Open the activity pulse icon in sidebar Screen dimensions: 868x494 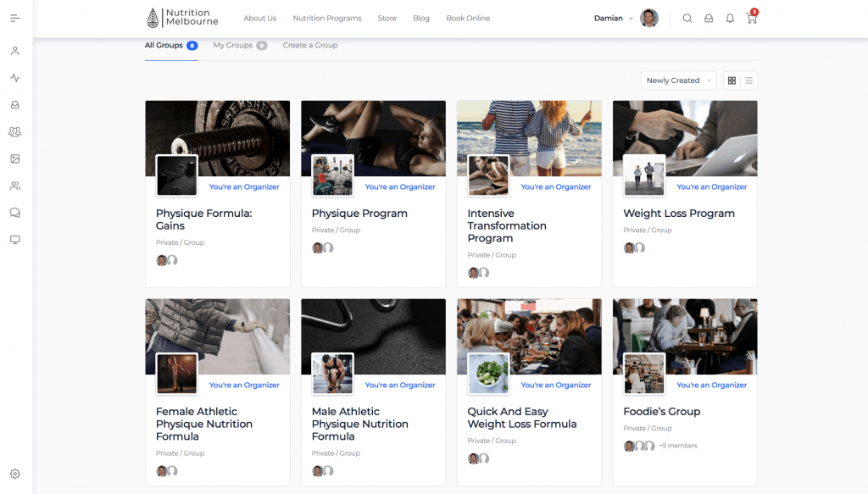tap(15, 78)
